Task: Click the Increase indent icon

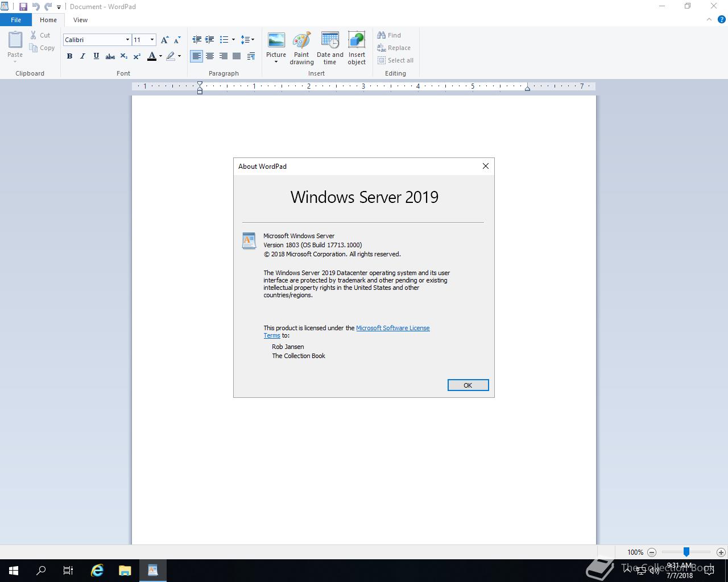Action: (209, 40)
